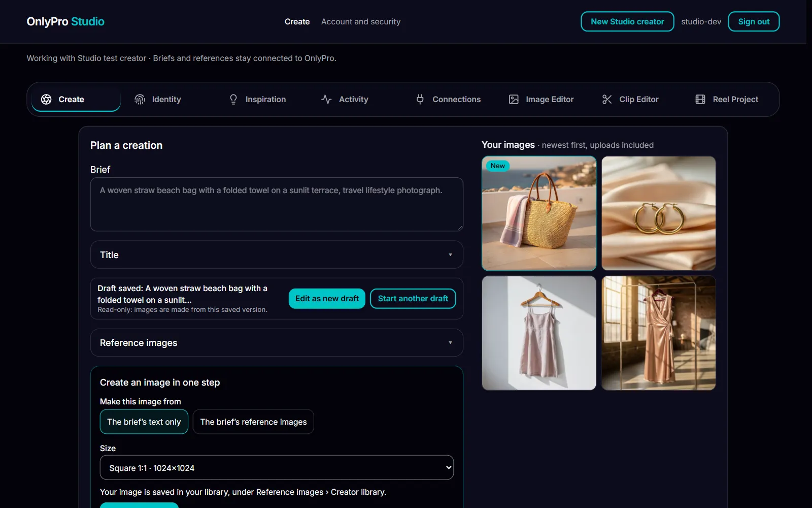
Task: Switch to the Identity tab label
Action: point(166,100)
